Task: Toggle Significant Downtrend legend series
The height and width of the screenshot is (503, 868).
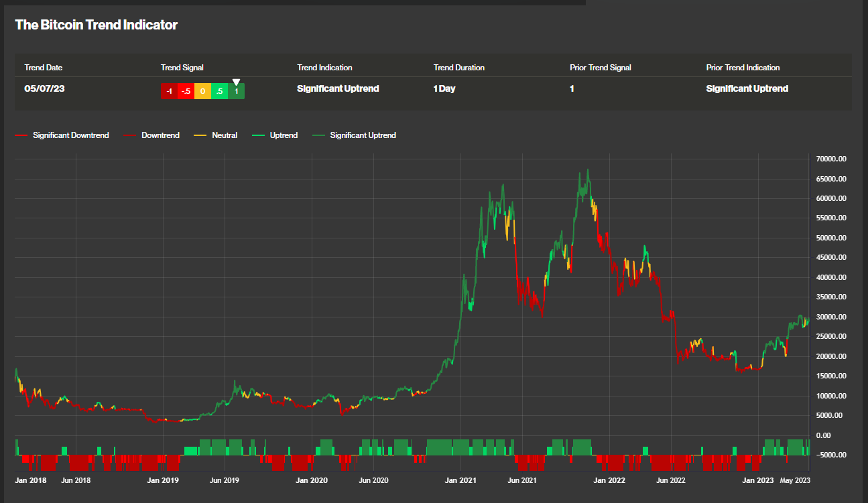Action: (x=62, y=135)
